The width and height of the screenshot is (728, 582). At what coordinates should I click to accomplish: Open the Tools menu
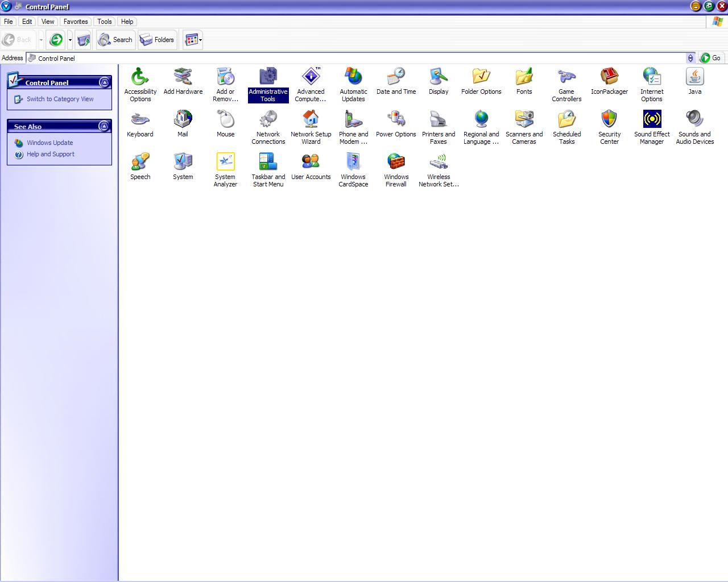pos(105,22)
